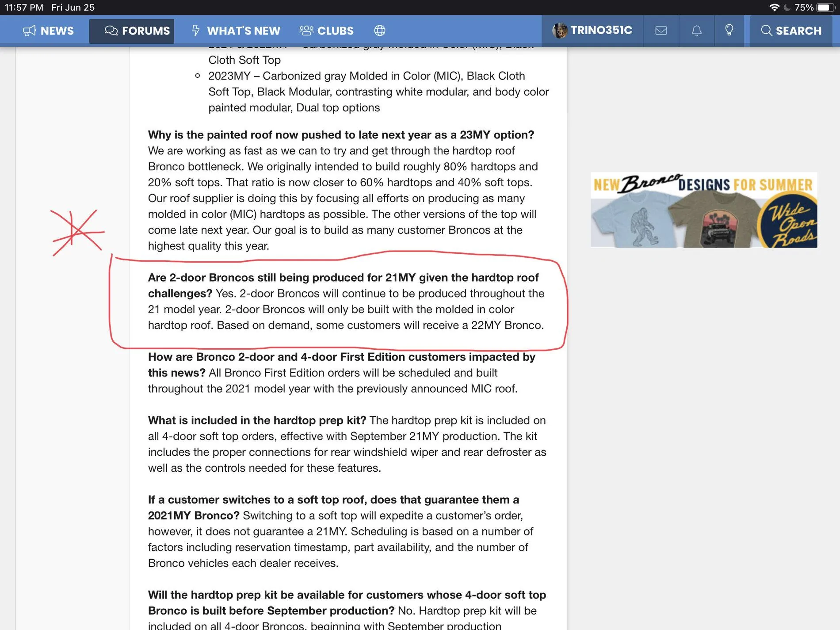Viewport: 840px width, 630px height.
Task: Click the megaphone News icon
Action: coord(29,31)
